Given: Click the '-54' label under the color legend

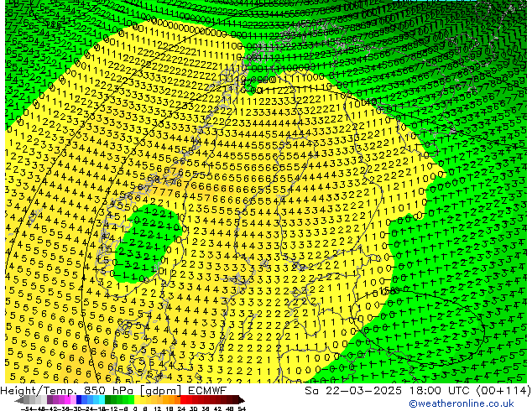Looking at the screenshot, I should point(27,409).
